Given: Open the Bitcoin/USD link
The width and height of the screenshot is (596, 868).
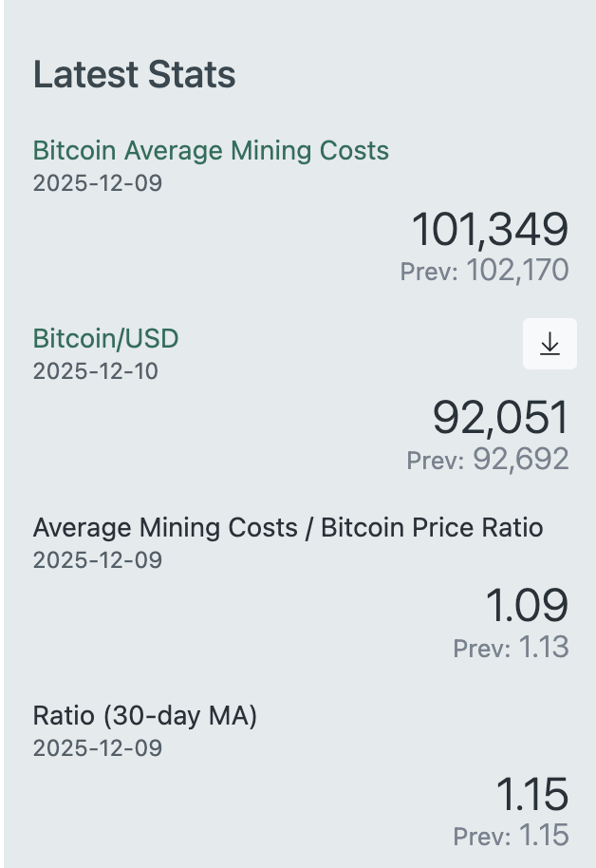Looking at the screenshot, I should 105,339.
